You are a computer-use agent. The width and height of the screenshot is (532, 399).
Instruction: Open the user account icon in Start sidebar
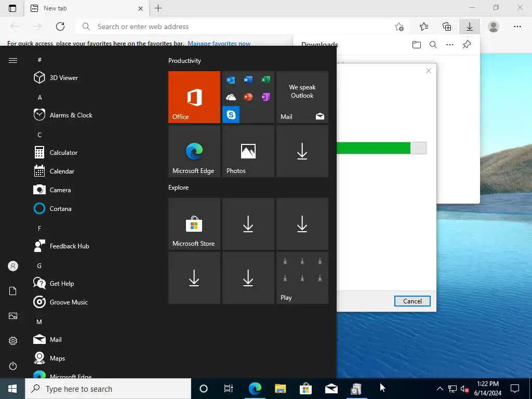[13, 266]
